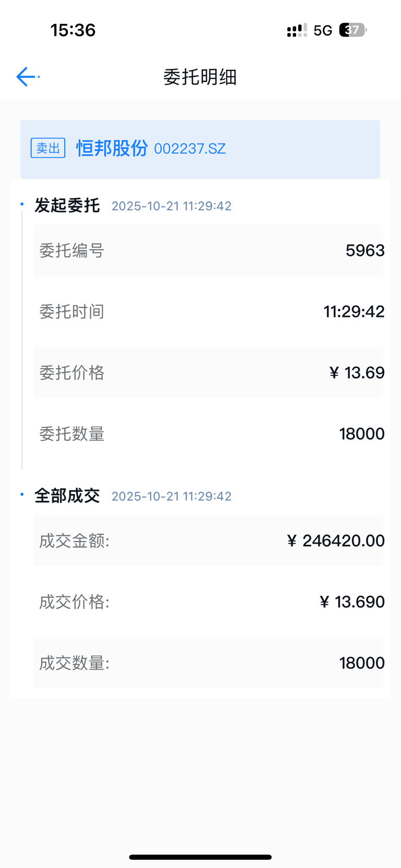Tap the 委托价格 value ¥ 13.69
This screenshot has height=868, width=401.
(x=357, y=373)
